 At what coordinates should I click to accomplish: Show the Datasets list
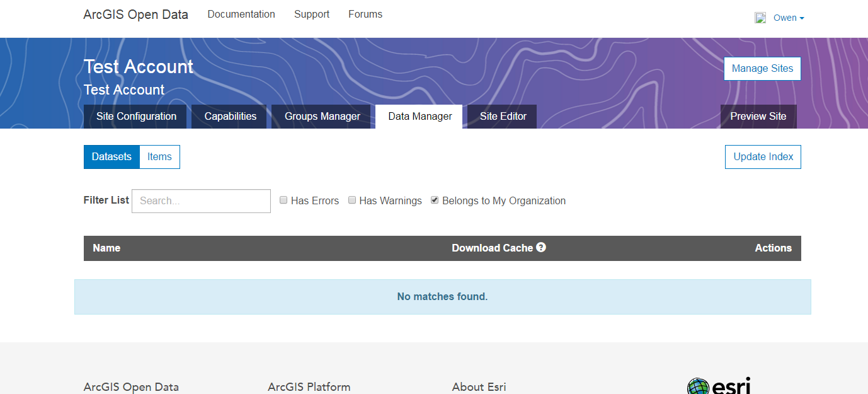111,157
